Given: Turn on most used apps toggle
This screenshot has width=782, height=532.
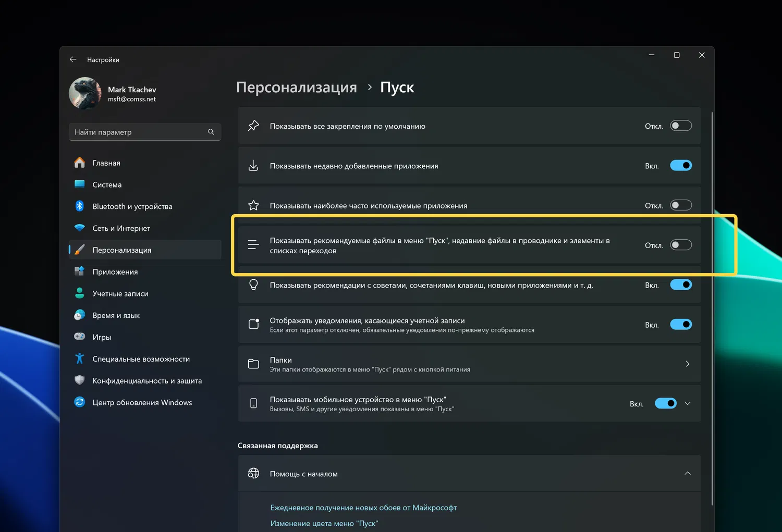Looking at the screenshot, I should tap(681, 205).
